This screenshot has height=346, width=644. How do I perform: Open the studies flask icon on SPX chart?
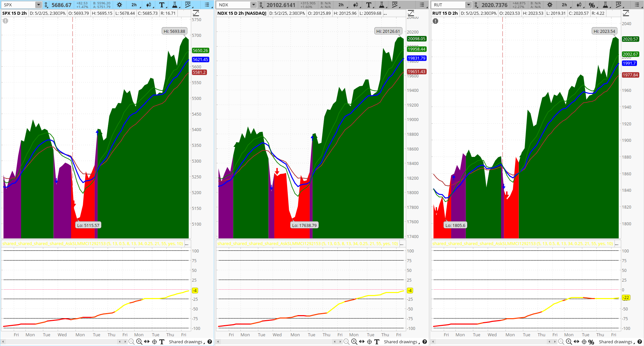click(x=175, y=5)
